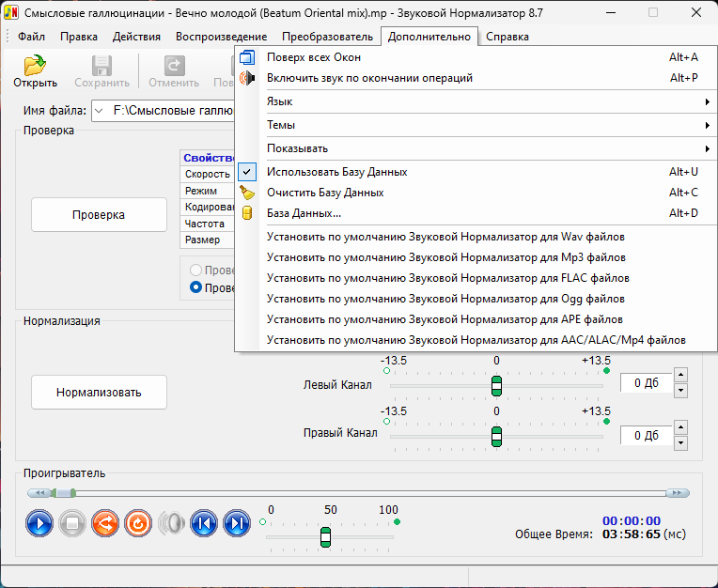Decrease Левый Канал value with down arrow

681,391
